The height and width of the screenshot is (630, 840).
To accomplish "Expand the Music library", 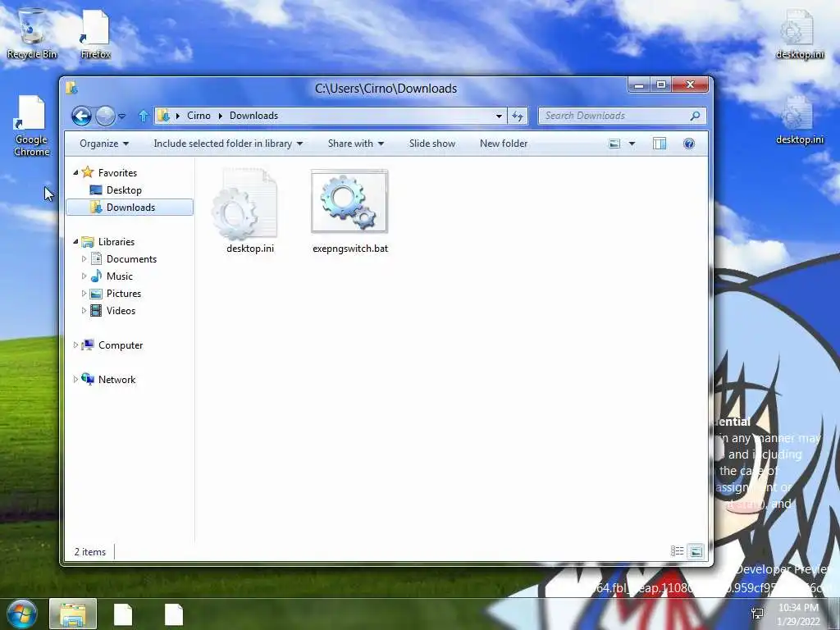I will click(84, 276).
